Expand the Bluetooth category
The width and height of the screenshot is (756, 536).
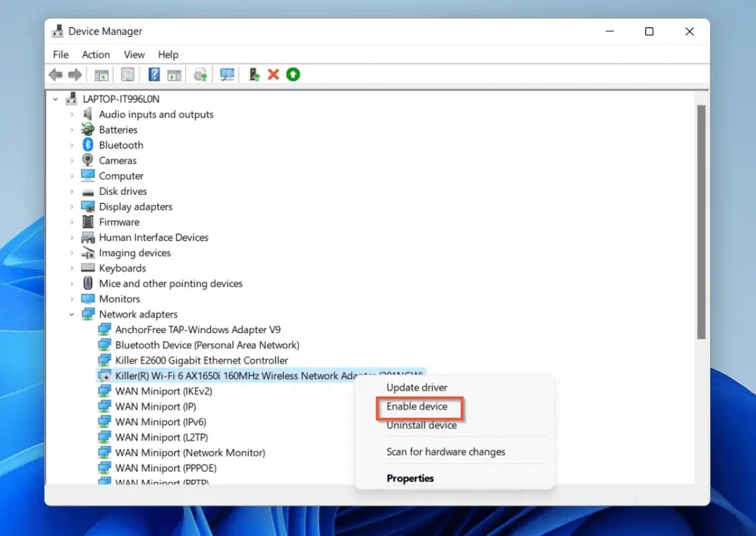coord(72,145)
